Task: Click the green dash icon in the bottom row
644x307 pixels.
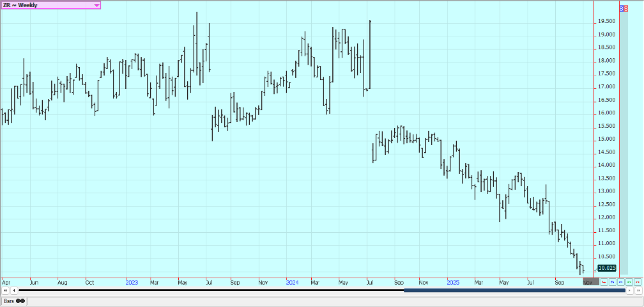Action: pyautogui.click(x=629, y=281)
